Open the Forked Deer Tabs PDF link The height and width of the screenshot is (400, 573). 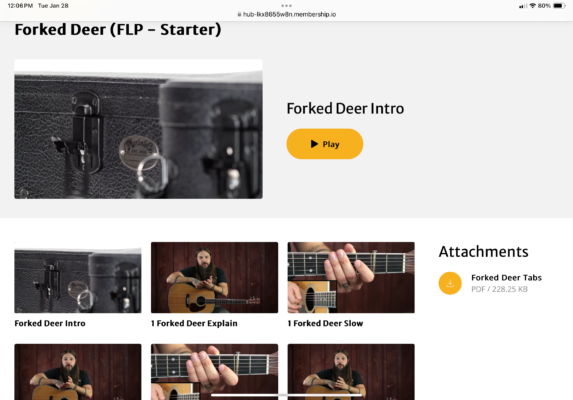pos(506,278)
